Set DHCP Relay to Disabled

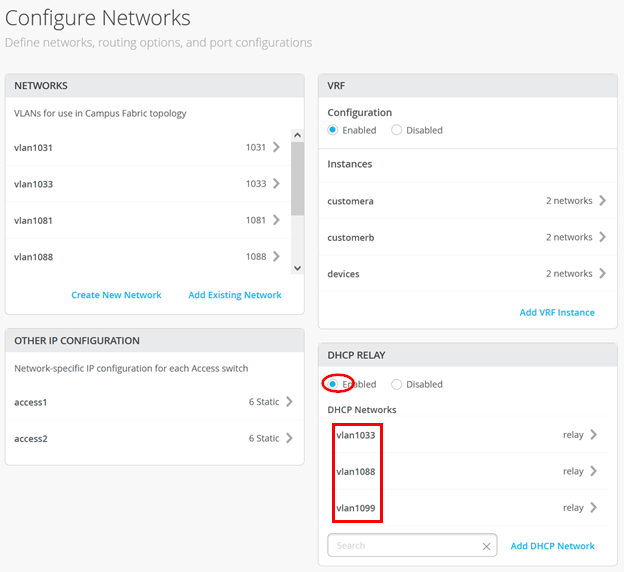pos(397,384)
